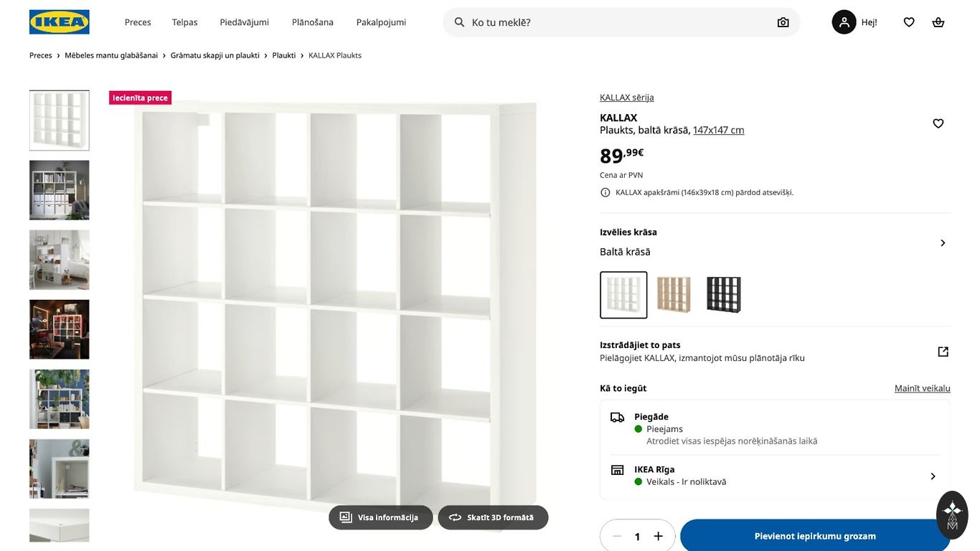The width and height of the screenshot is (980, 551).
Task: Open the KALLAX planner external link icon
Action: tap(943, 352)
